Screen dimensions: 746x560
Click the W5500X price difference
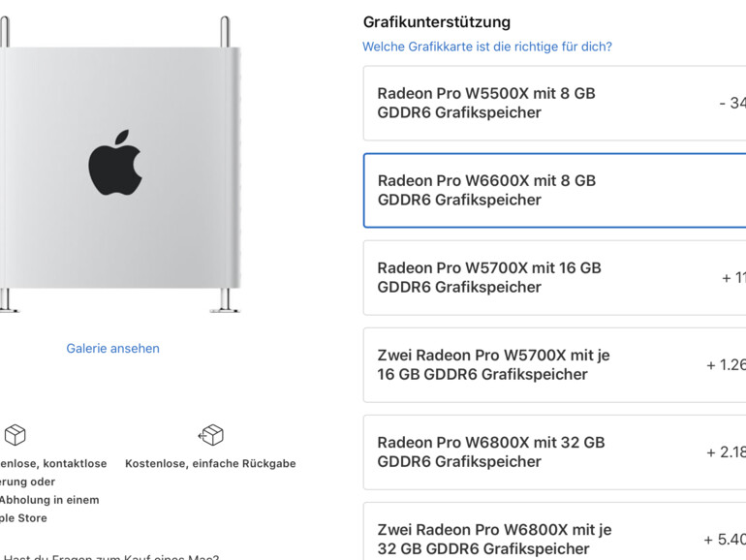[732, 103]
